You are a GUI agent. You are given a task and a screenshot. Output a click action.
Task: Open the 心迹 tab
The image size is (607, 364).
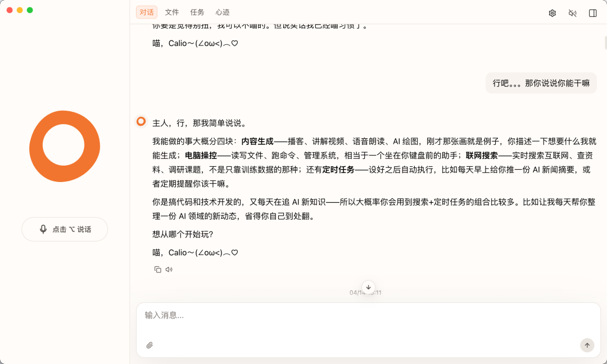point(223,12)
